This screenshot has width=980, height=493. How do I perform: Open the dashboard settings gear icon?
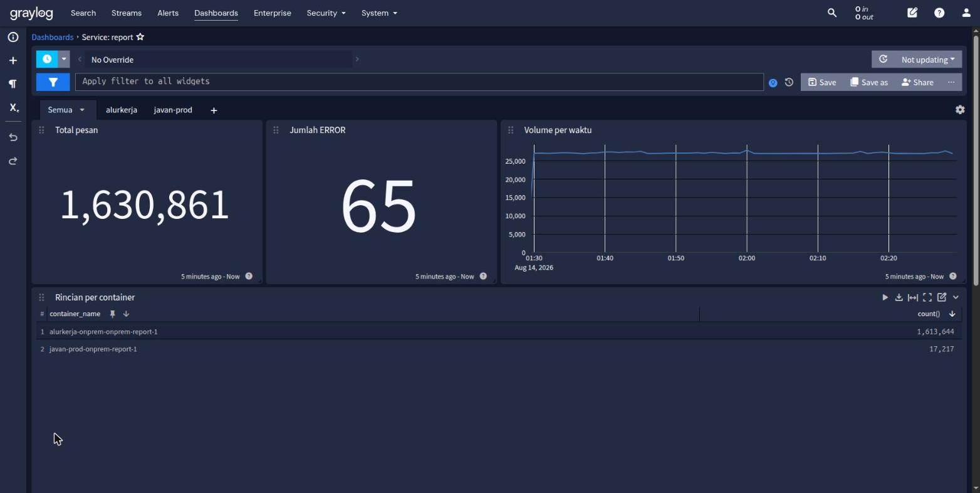960,110
